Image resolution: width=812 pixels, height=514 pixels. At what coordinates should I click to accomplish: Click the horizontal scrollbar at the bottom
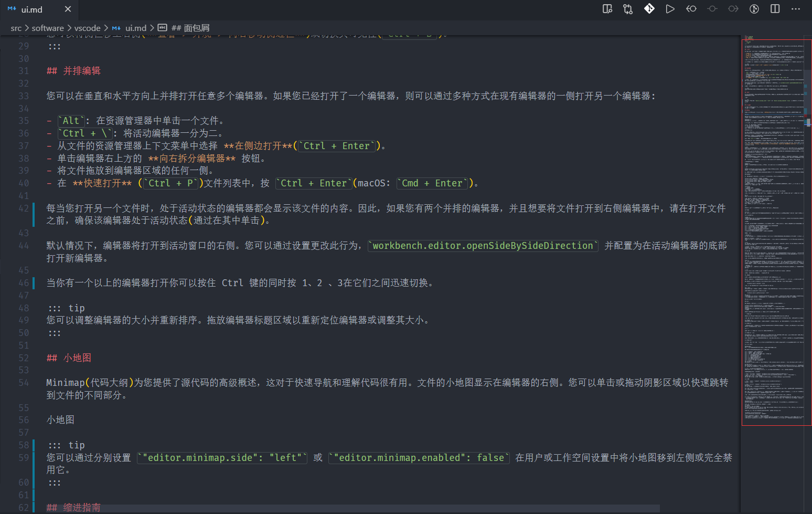tap(351, 508)
